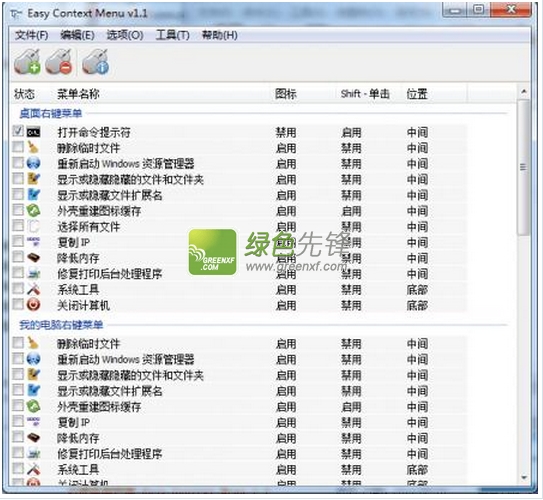Screen dimensions: 543x500
Task: Click icon beside desktop 显示或隐藏文件扩展名
Action: tap(34, 195)
